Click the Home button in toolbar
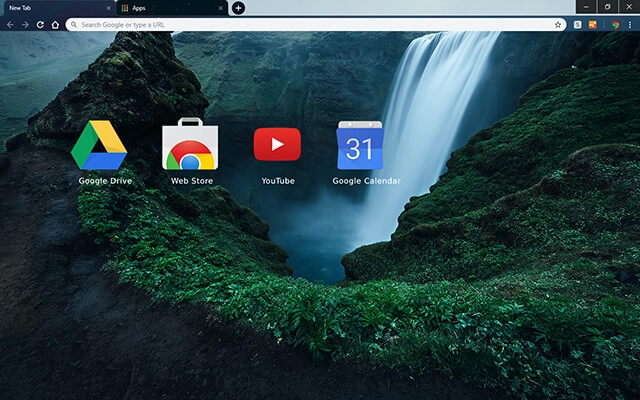The width and height of the screenshot is (640, 400). click(x=55, y=25)
